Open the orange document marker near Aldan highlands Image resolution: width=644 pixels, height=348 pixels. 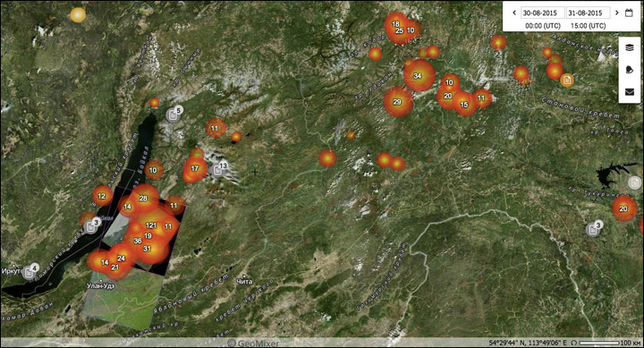coord(567,80)
